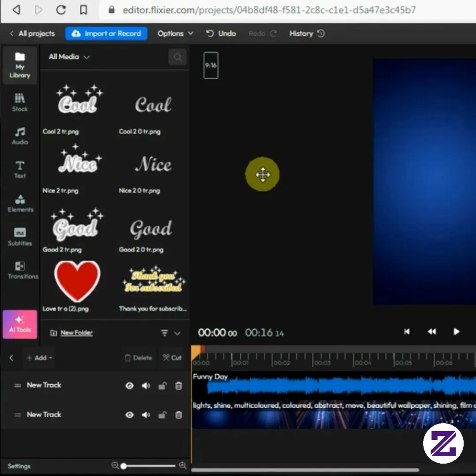This screenshot has width=476, height=476.
Task: Expand the All Media filter dropdown
Action: click(69, 57)
